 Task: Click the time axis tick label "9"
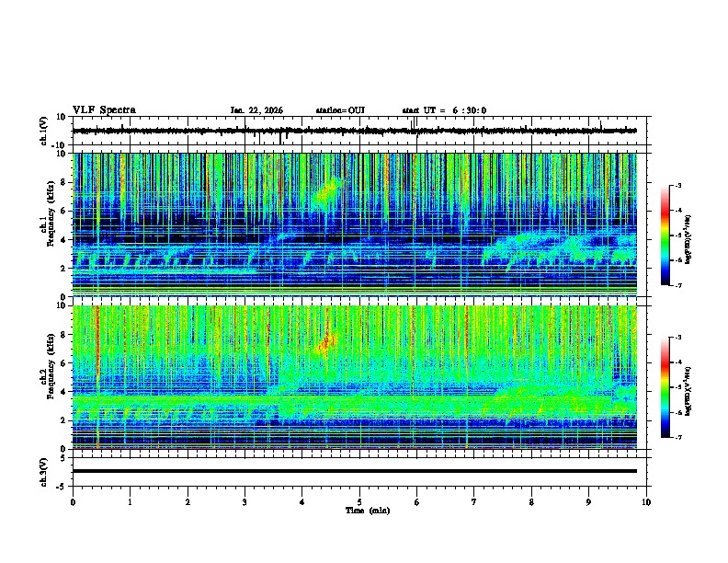click(588, 502)
